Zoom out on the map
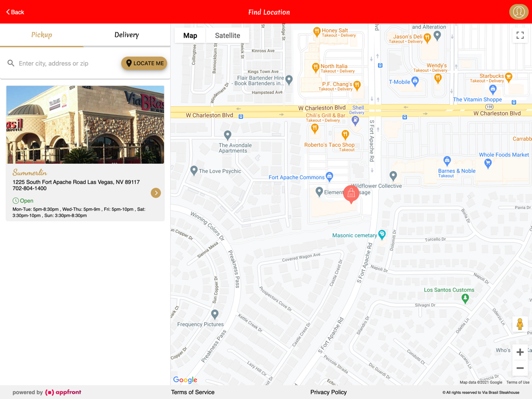This screenshot has height=399, width=532. click(520, 368)
